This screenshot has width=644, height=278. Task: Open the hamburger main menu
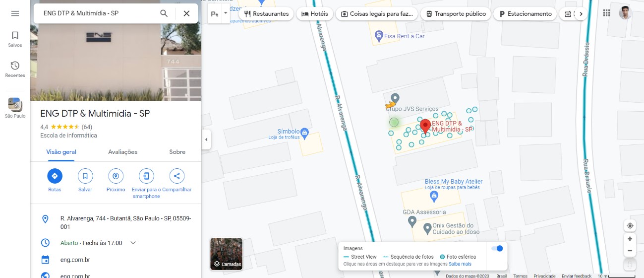[x=15, y=13]
